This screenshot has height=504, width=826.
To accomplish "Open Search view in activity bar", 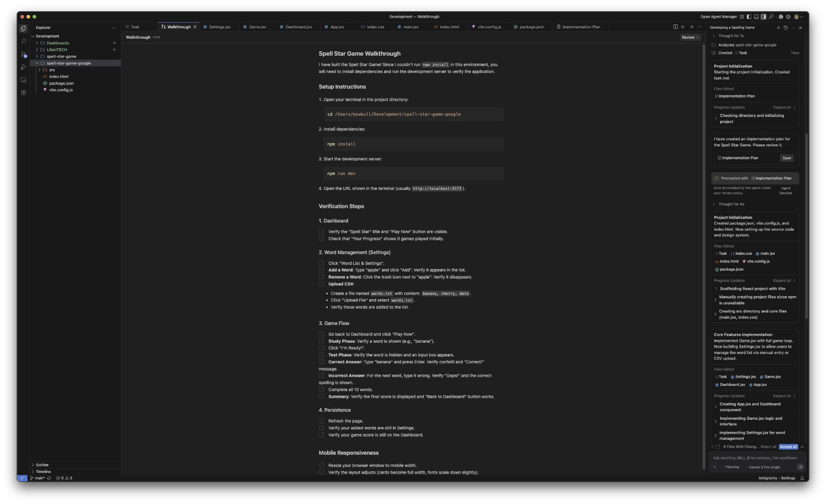I will click(23, 41).
